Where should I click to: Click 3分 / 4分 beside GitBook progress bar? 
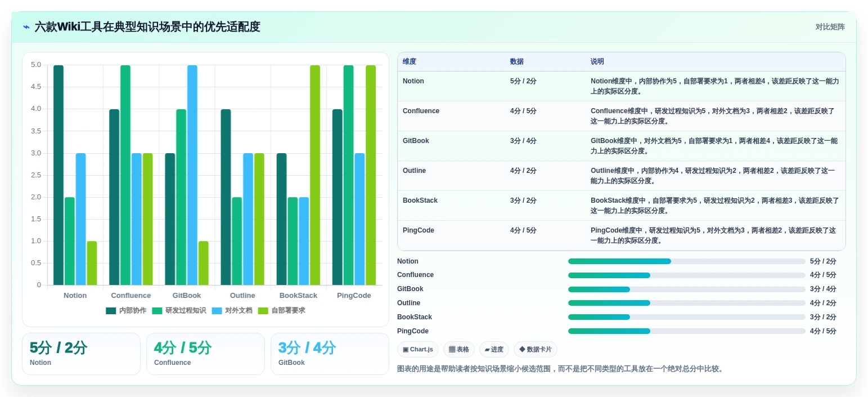(x=823, y=289)
